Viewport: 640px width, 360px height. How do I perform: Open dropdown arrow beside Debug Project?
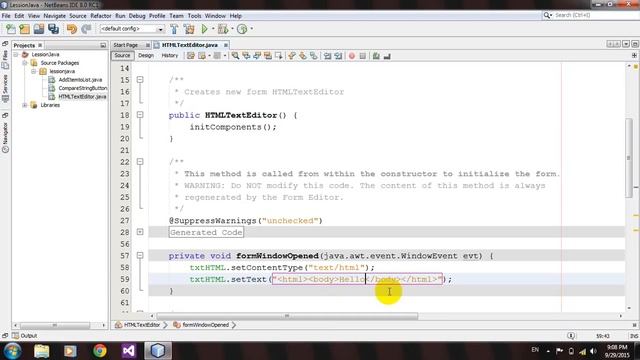(x=232, y=29)
